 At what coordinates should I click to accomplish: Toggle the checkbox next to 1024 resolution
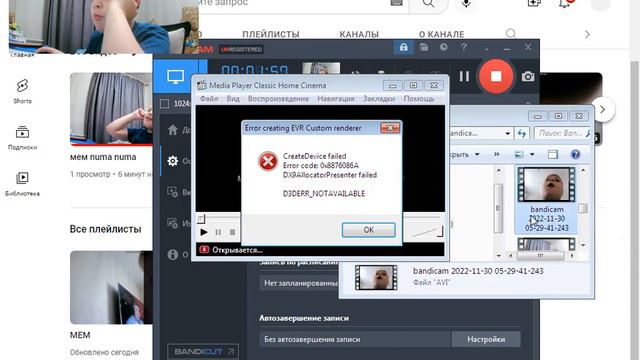pos(164,104)
